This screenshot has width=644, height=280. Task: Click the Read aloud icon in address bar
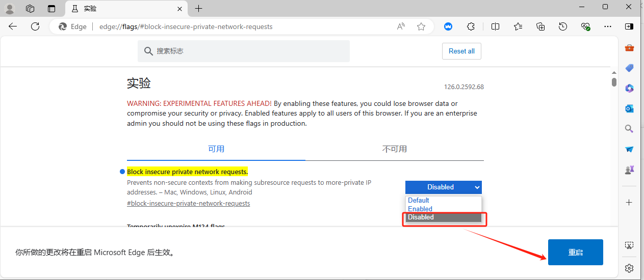tap(401, 26)
